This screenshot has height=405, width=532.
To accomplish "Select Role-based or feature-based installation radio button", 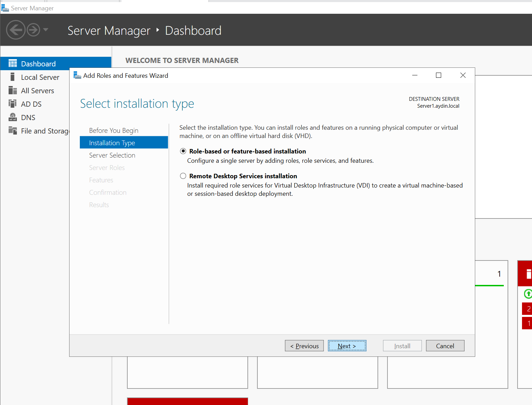I will point(183,151).
